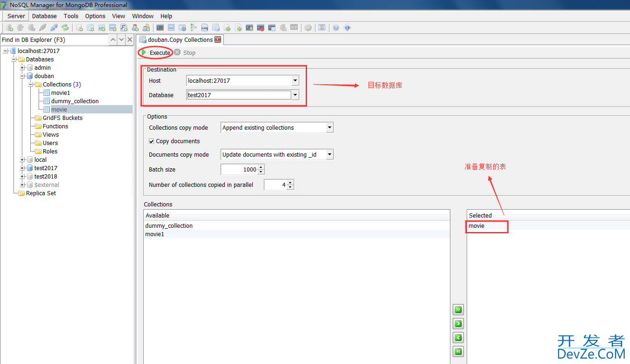Close the douban.Copy Collections tab
The image size is (630, 364).
(x=217, y=40)
